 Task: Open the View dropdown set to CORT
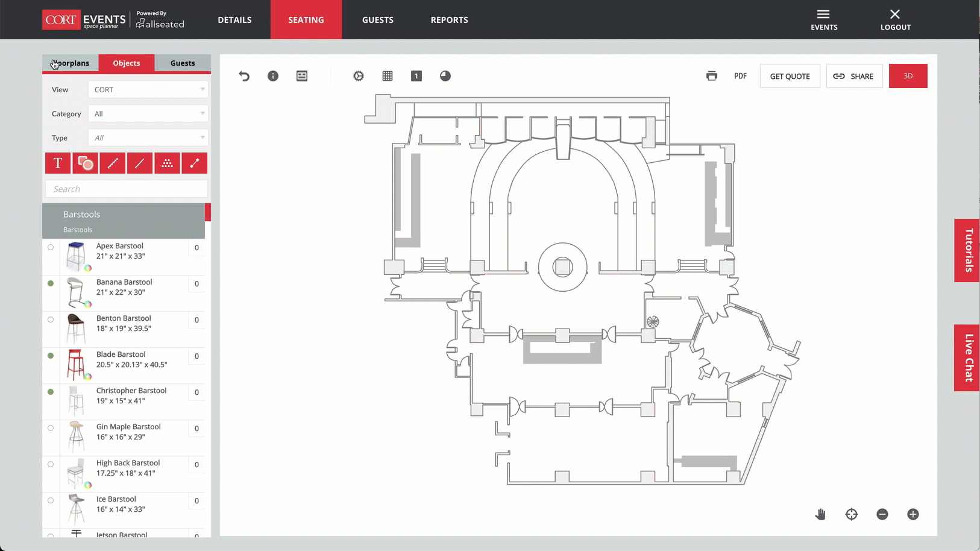[148, 89]
